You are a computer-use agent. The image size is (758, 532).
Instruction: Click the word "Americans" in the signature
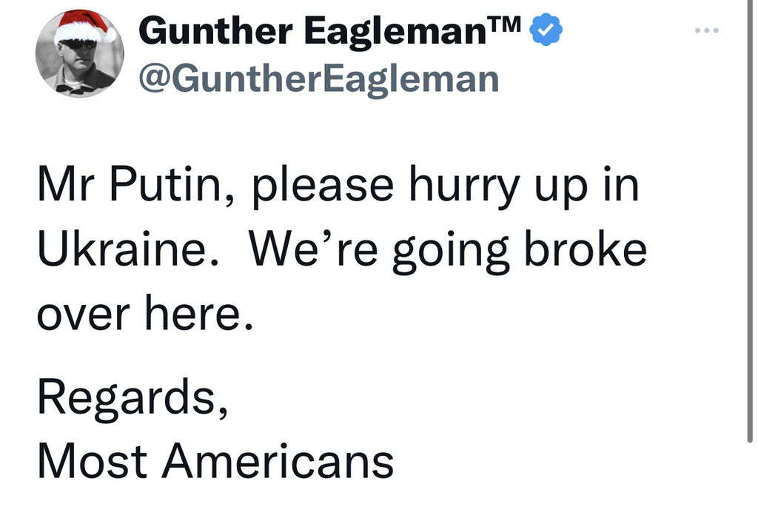(x=278, y=461)
